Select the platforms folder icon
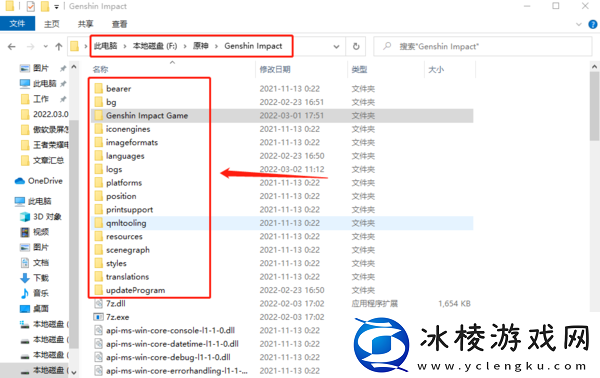600x378 pixels. 99,182
